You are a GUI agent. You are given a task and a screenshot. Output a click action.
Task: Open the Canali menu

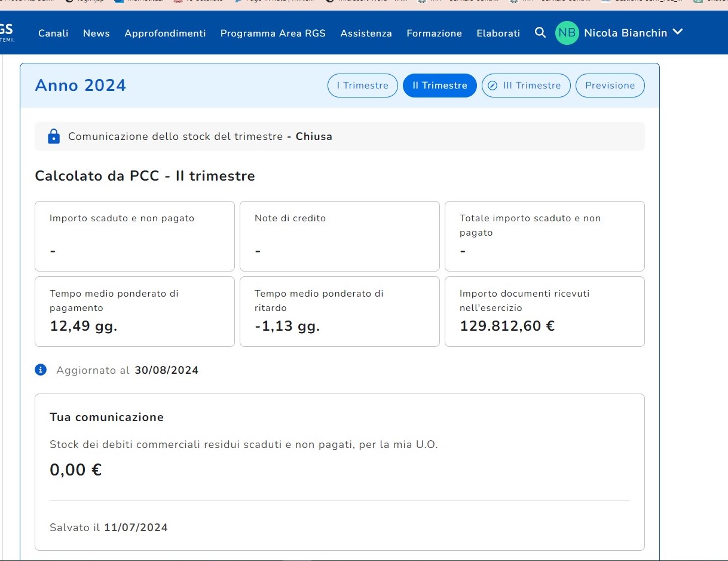53,33
